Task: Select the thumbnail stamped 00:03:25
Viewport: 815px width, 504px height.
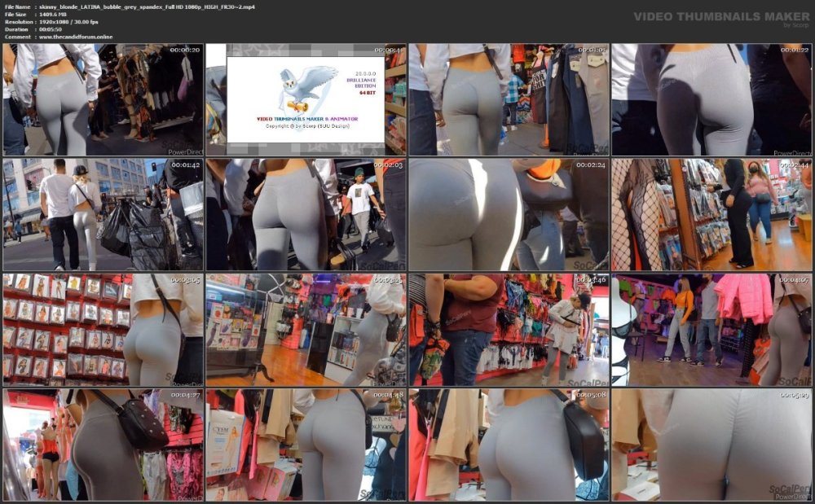Action: 306,330
